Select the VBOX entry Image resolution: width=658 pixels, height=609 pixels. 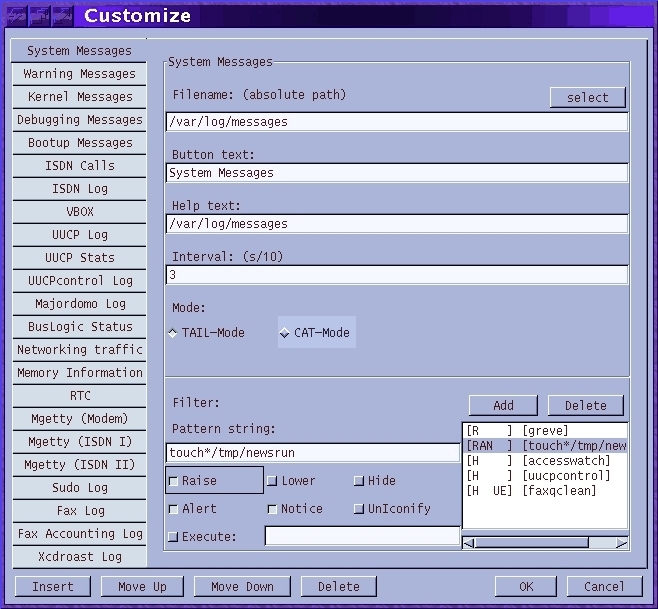click(x=79, y=212)
